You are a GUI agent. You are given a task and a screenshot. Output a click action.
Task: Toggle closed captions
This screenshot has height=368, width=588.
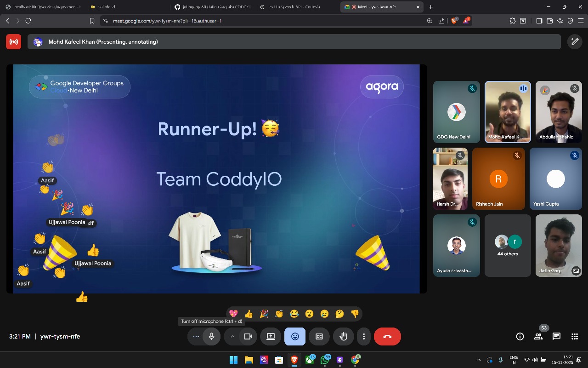(x=319, y=336)
